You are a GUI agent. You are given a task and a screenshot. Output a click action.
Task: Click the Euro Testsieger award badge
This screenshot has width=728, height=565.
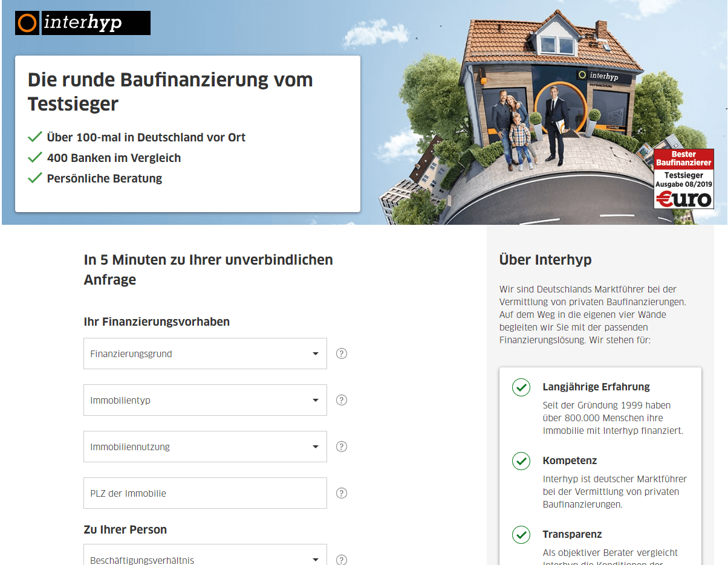(x=684, y=179)
